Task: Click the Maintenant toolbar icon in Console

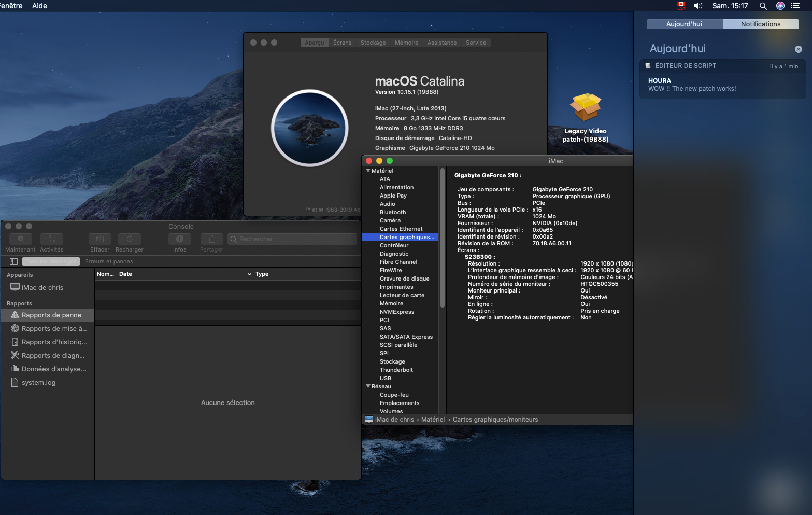Action: (x=21, y=239)
